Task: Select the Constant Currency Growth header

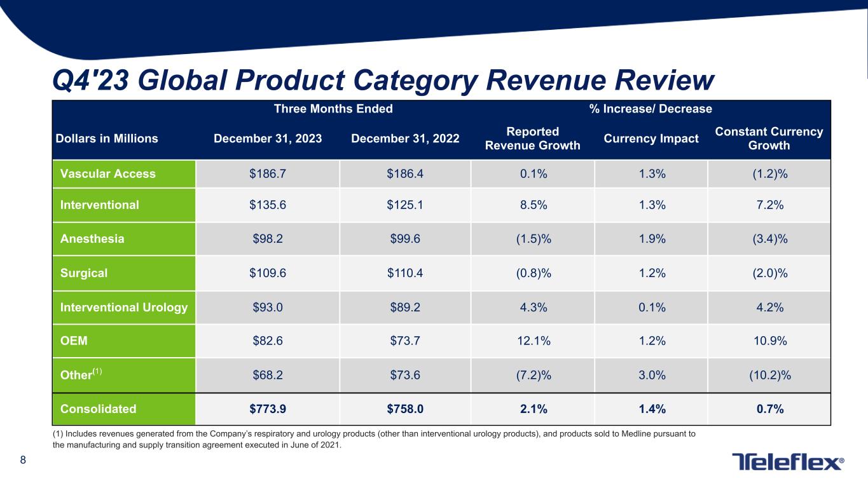Action: (x=769, y=139)
